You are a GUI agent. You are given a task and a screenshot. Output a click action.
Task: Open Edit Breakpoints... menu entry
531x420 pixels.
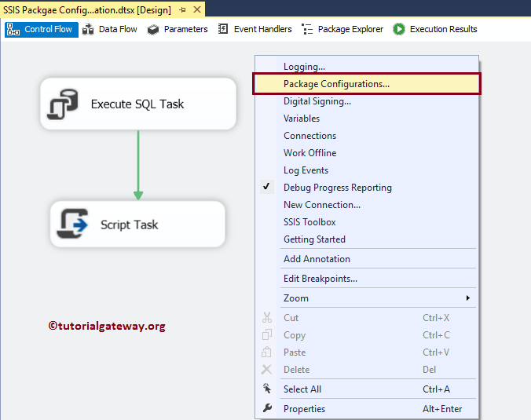(367, 279)
